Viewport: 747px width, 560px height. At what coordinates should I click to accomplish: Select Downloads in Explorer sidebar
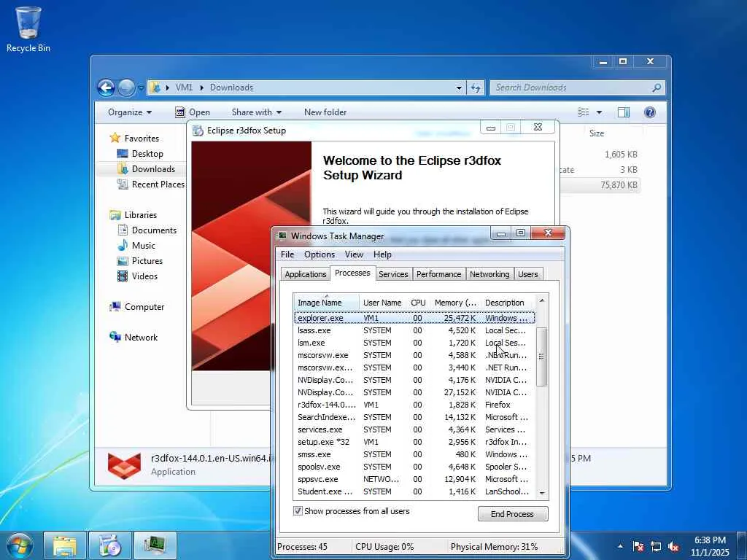153,169
